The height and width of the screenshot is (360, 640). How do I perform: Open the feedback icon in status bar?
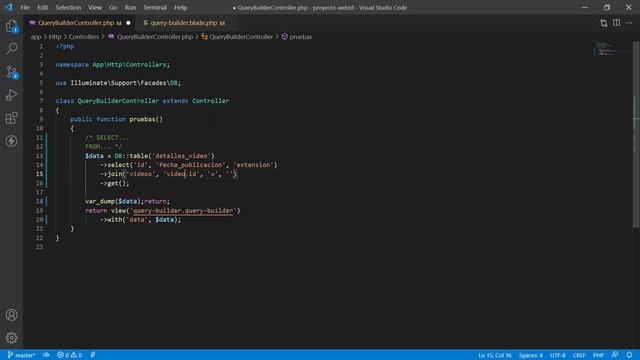point(615,355)
